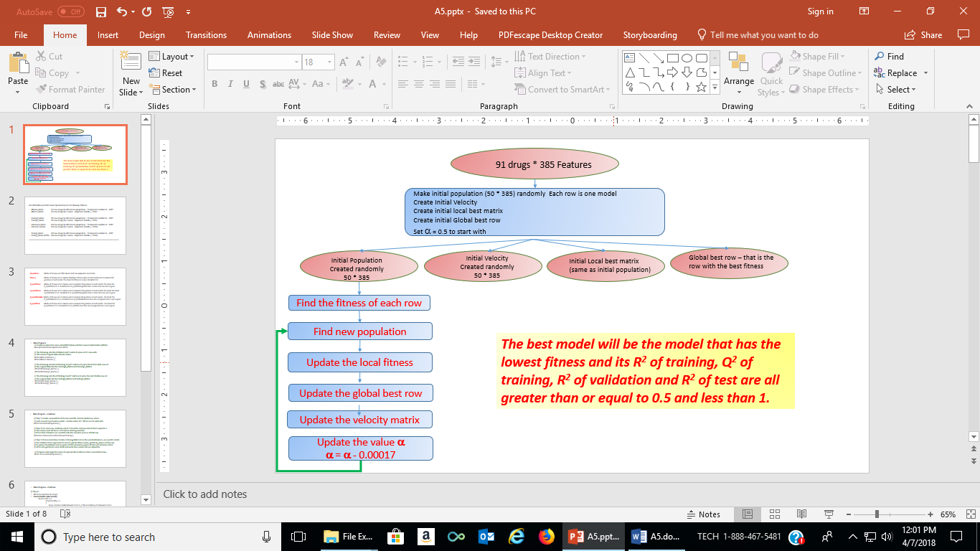Viewport: 980px width, 551px height.
Task: Click the Save icon in the title bar
Action: [101, 11]
